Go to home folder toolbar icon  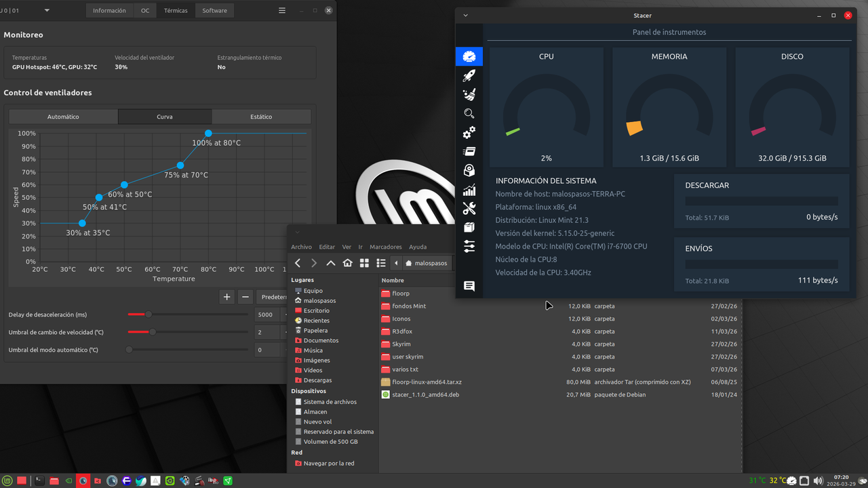point(347,263)
